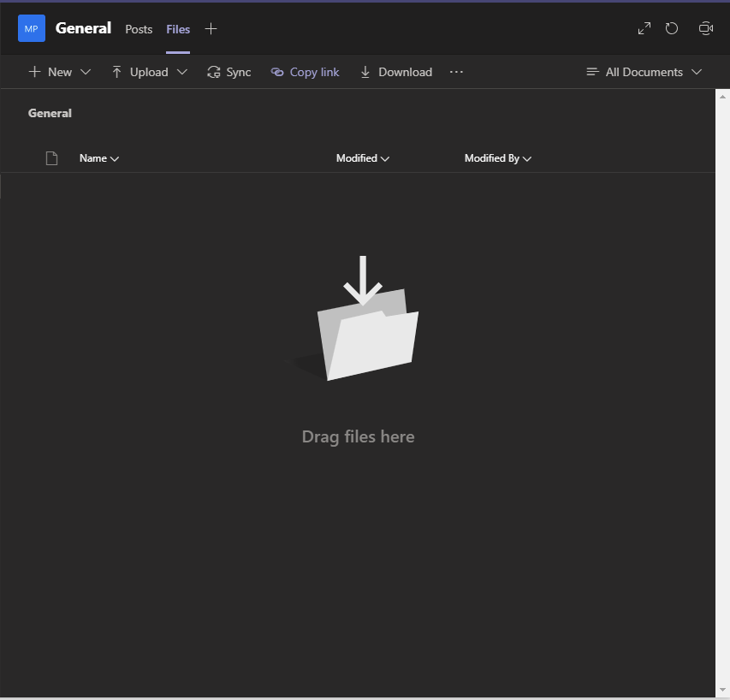Open the New item dropdown
The image size is (730, 700).
tap(59, 72)
